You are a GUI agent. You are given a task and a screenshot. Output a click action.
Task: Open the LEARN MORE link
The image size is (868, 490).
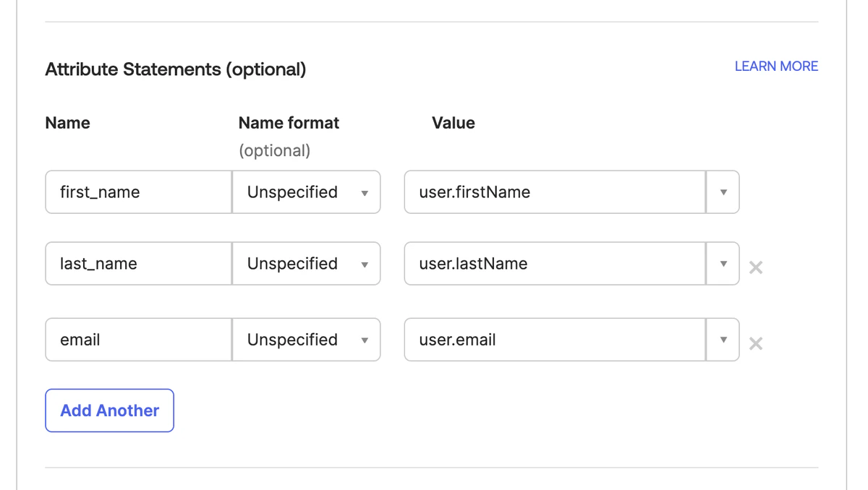click(776, 66)
